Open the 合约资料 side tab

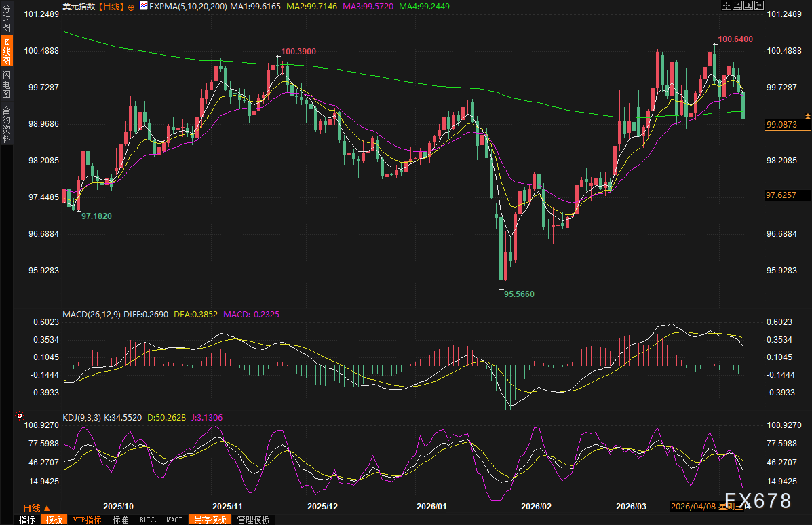pyautogui.click(x=6, y=124)
